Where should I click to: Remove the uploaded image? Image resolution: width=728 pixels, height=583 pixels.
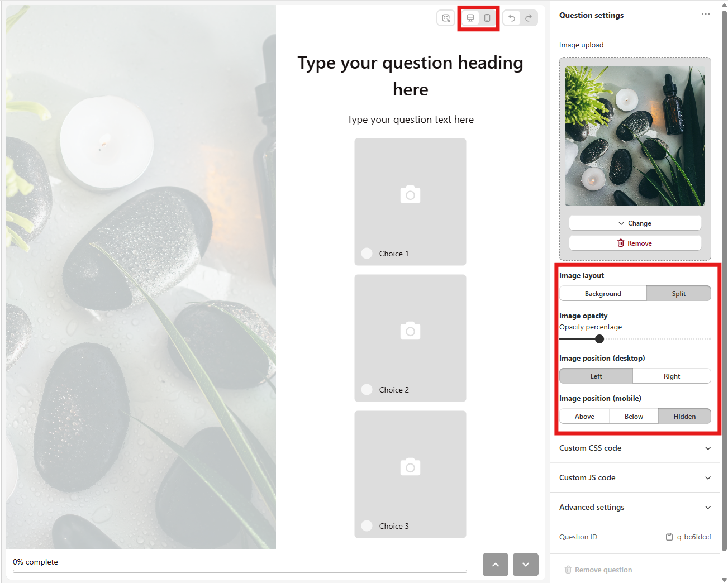[x=635, y=243]
